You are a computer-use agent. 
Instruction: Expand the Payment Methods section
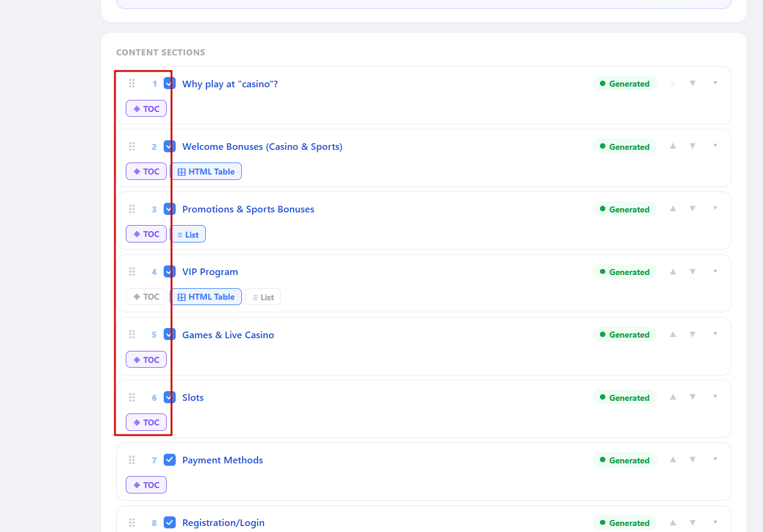click(715, 459)
